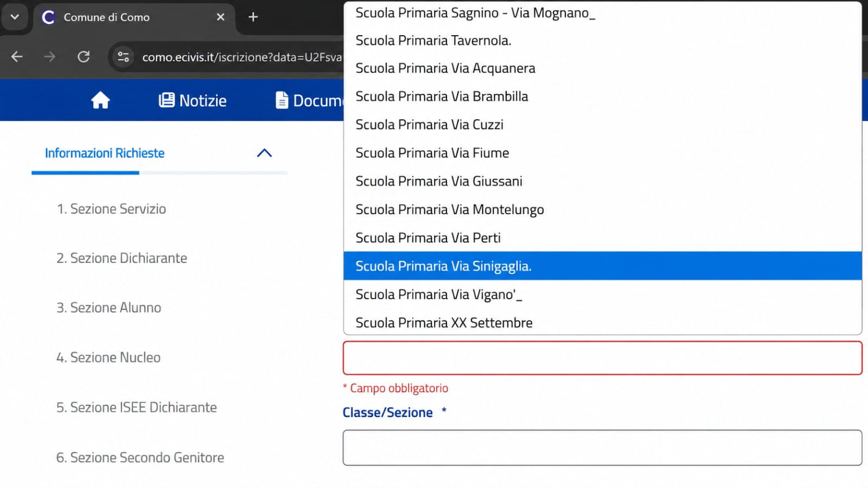Open 5. Sezione ISEE Dichiarante step
Viewport: 868px width, 488px height.
[x=136, y=407]
